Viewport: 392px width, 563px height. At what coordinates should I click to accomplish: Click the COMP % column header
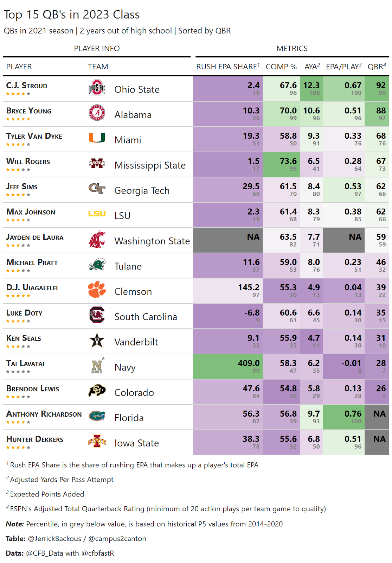281,67
